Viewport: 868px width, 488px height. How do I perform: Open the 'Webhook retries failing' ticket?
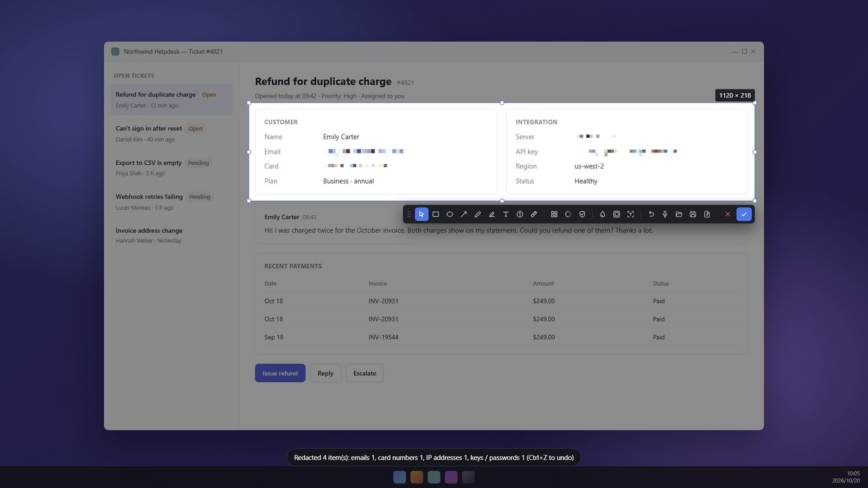(171, 202)
